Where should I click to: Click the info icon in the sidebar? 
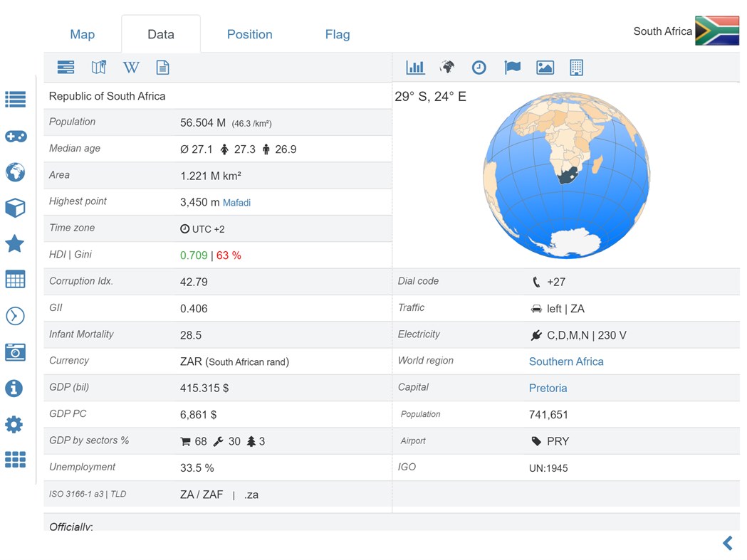pyautogui.click(x=16, y=389)
